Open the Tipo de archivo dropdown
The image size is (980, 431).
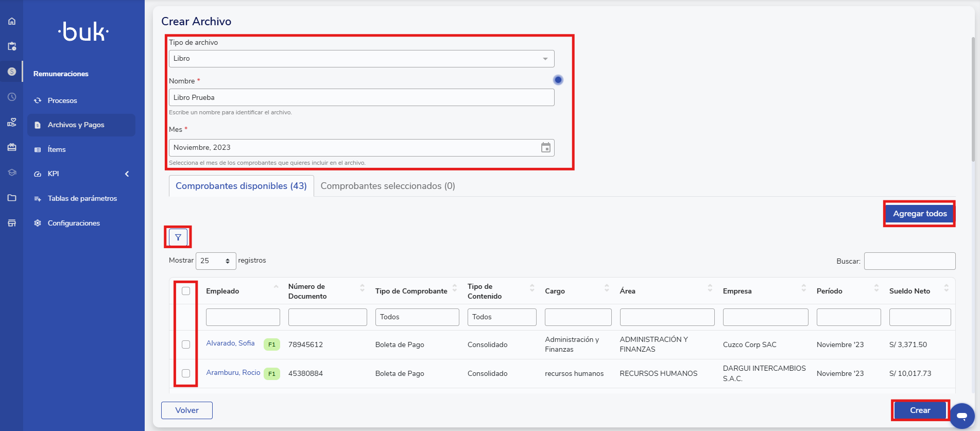coord(362,59)
